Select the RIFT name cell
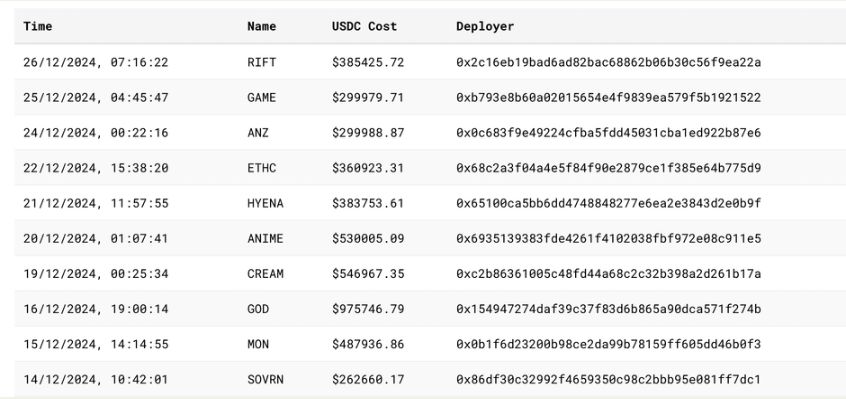Viewport: 846px width, 399px height. point(262,63)
